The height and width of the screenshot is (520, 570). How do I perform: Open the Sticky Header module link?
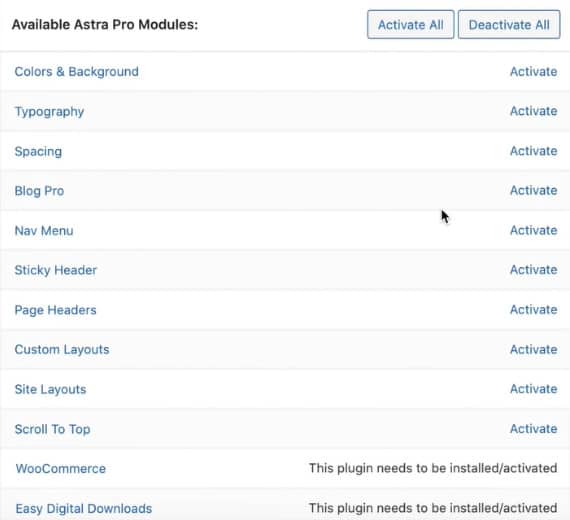tap(56, 270)
